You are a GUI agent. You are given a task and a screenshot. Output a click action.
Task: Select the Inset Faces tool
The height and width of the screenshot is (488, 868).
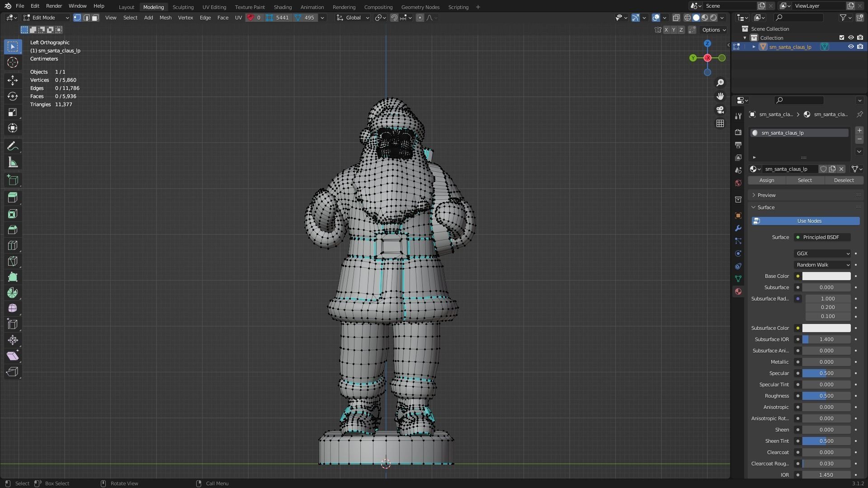tap(13, 214)
